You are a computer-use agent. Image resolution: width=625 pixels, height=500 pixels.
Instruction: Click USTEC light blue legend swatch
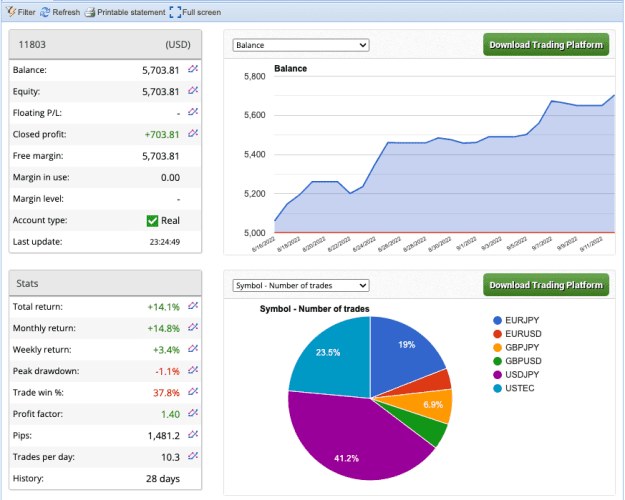coord(497,388)
